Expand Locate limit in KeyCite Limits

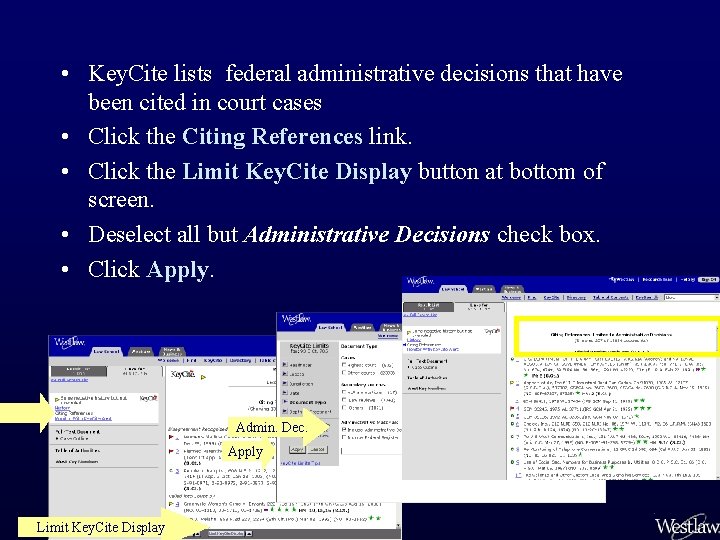pyautogui.click(x=285, y=373)
